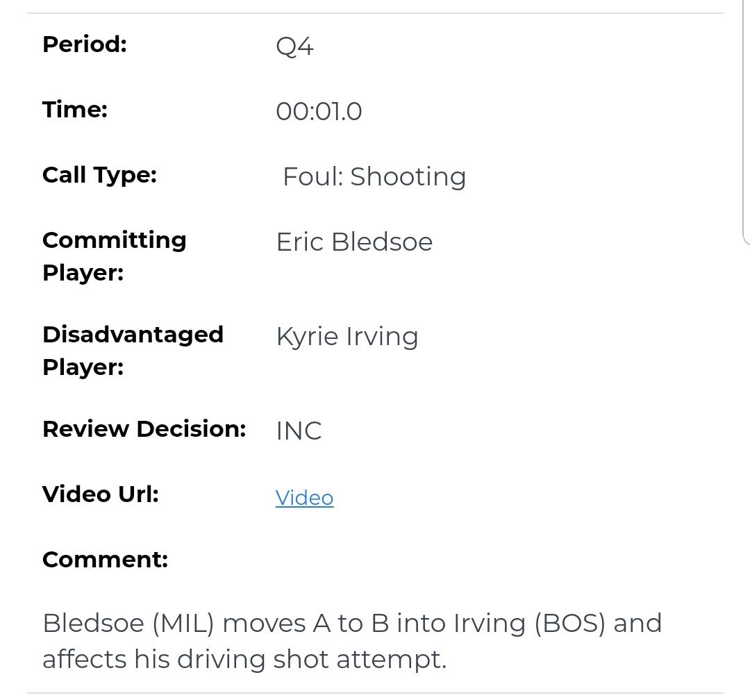Screen dimensions: 750x700
Task: Click the Disadvantaged Player label
Action: point(133,350)
